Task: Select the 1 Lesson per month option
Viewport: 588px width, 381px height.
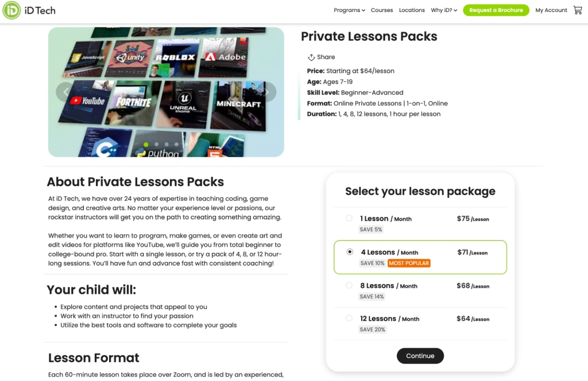Action: [349, 218]
